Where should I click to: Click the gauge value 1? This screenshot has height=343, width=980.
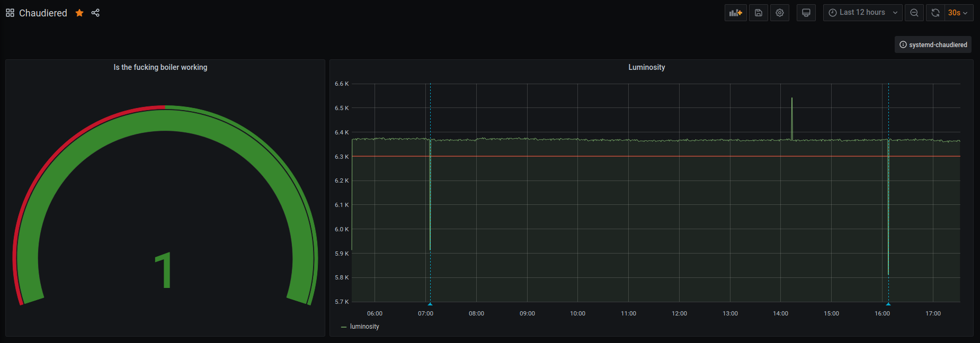click(x=164, y=270)
